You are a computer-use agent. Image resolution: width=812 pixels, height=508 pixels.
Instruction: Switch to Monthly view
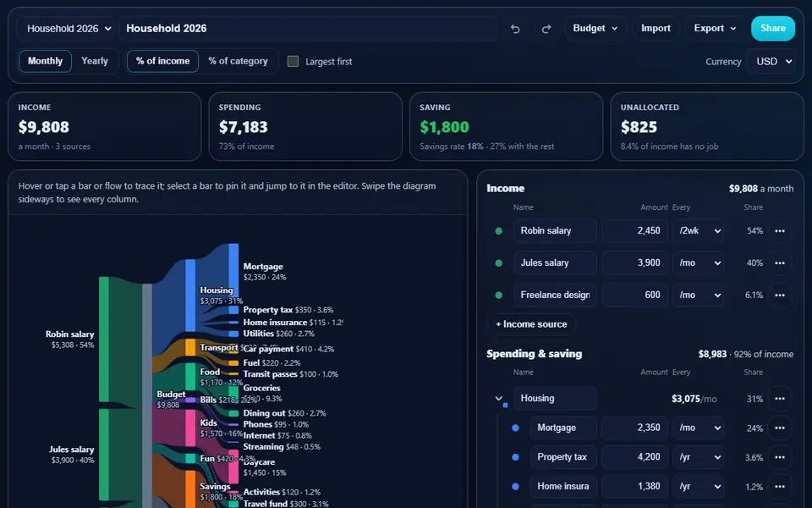[45, 61]
